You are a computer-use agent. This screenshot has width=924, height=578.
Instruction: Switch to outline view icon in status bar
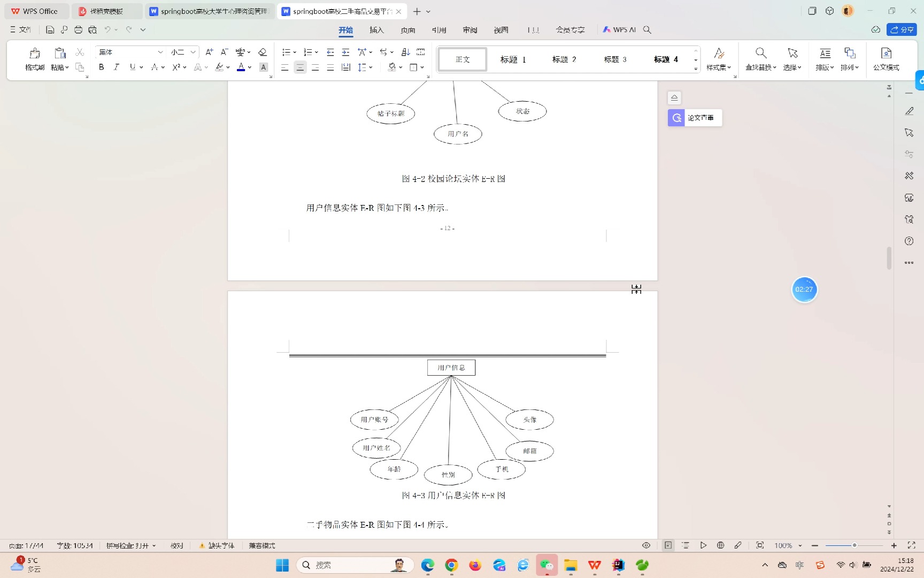[x=686, y=545]
